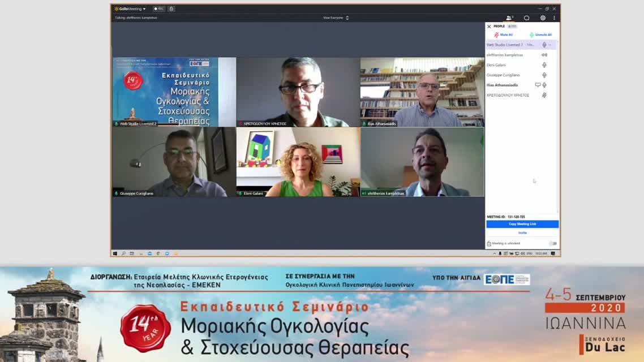The height and width of the screenshot is (362, 644).
Task: Close the PEOPLE panel with its X
Action: [x=488, y=25]
